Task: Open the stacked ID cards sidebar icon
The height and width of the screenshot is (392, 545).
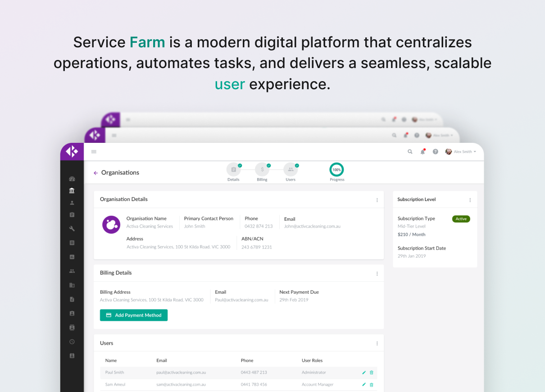Action: tap(72, 328)
